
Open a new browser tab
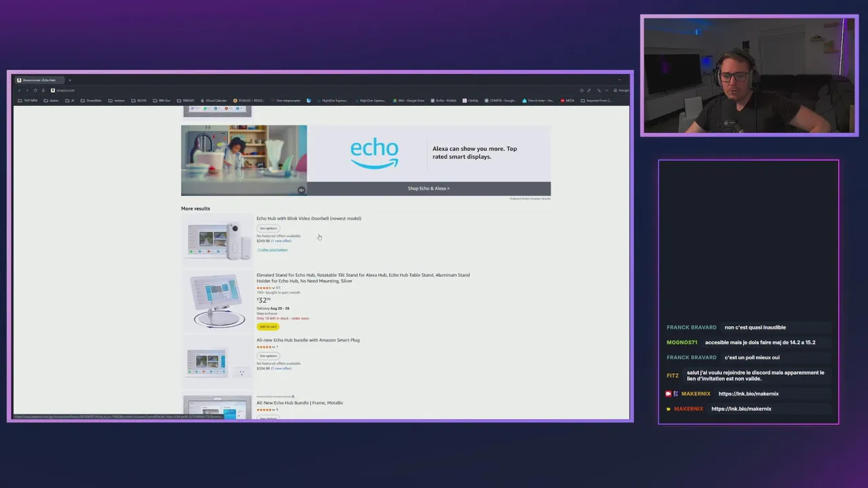pos(69,80)
